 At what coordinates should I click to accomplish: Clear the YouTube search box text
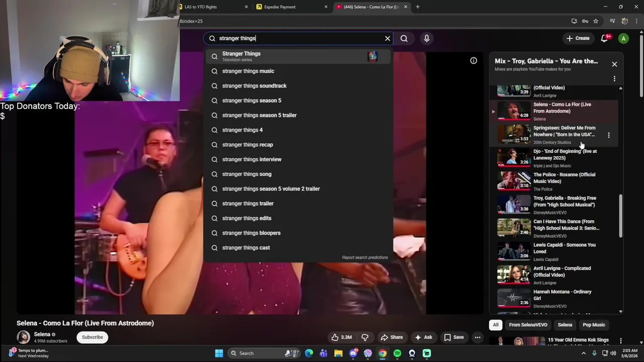387,38
